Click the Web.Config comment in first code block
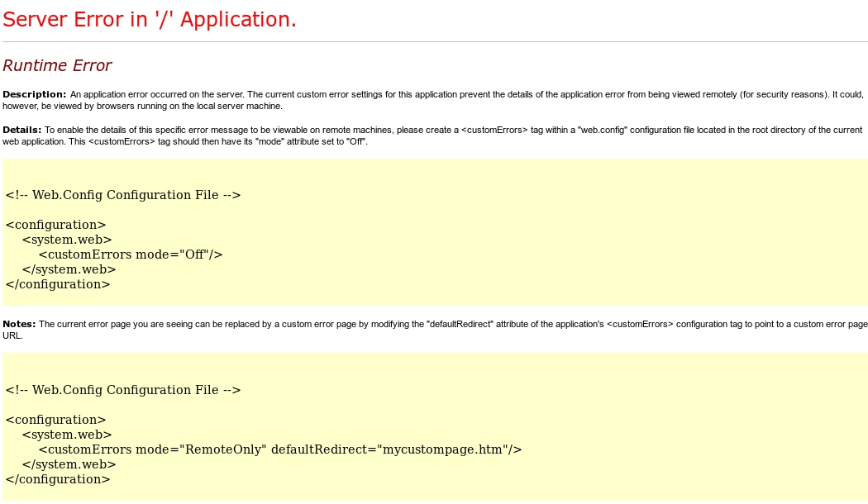 click(x=122, y=195)
